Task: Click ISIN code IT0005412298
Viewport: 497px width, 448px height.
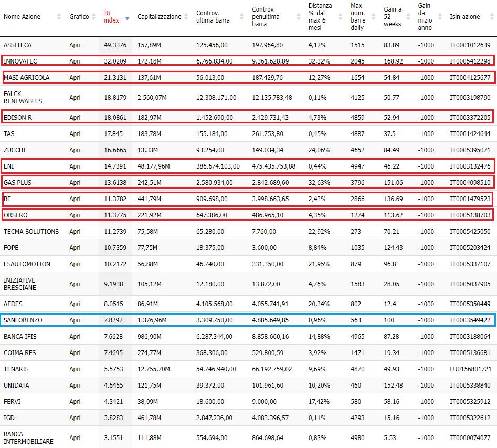Action: (x=470, y=61)
